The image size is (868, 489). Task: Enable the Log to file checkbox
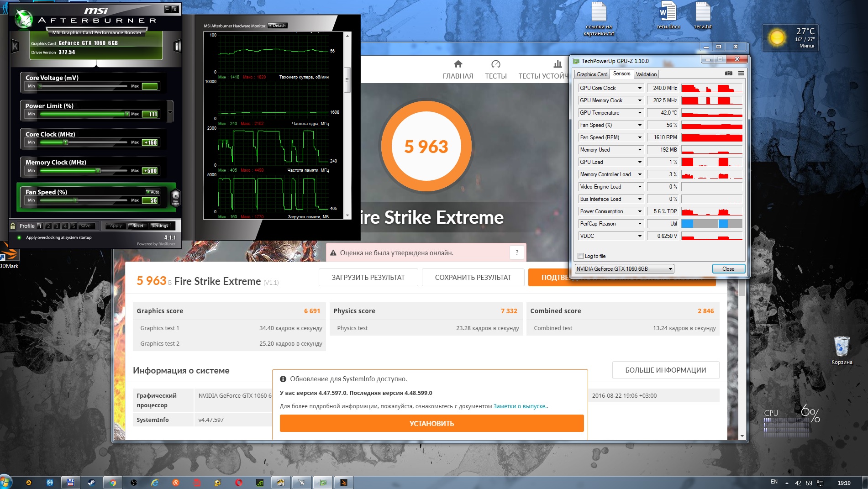[x=581, y=256]
